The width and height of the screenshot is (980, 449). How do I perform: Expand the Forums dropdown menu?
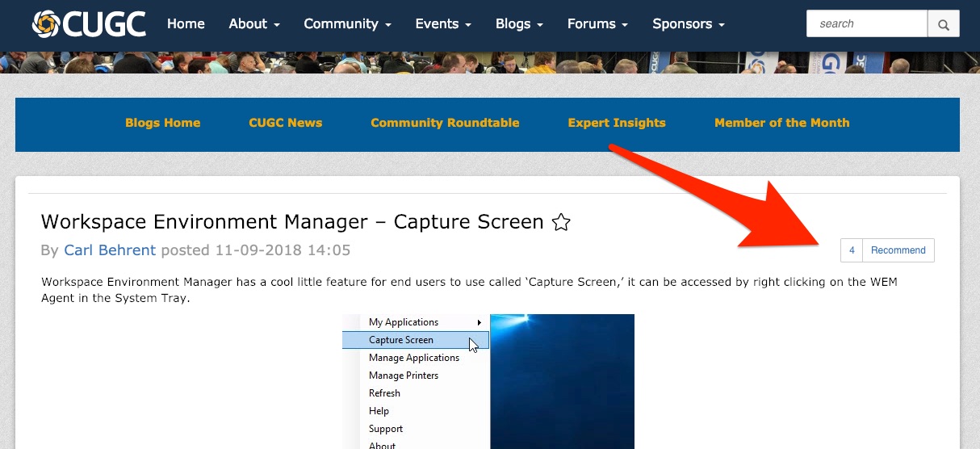click(597, 24)
